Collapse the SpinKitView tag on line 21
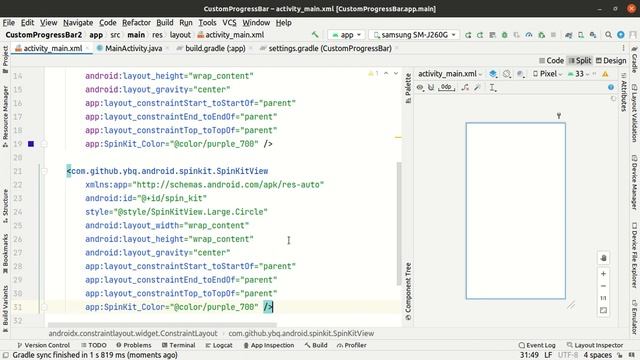Viewport: 640px width, 360px height. pyautogui.click(x=44, y=171)
